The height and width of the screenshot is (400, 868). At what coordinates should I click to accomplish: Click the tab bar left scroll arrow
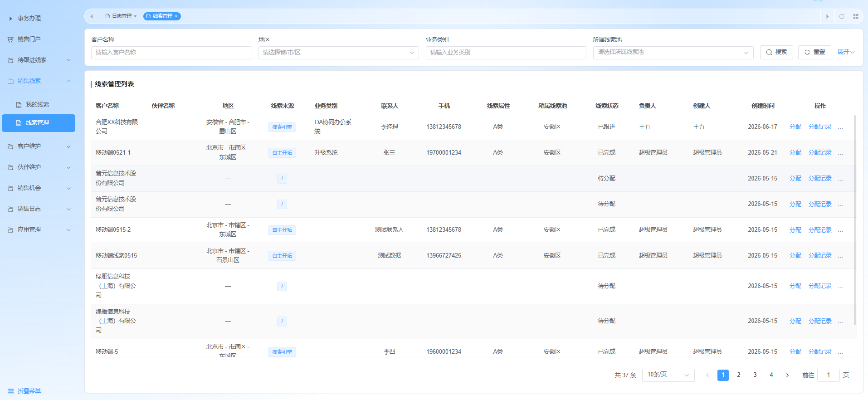pyautogui.click(x=92, y=16)
